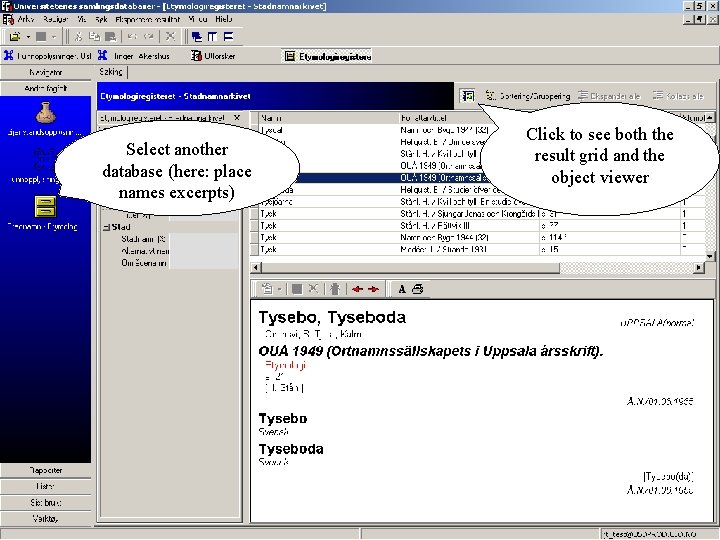Close the Etymologiregisteret search panel with X

[x=237, y=118]
